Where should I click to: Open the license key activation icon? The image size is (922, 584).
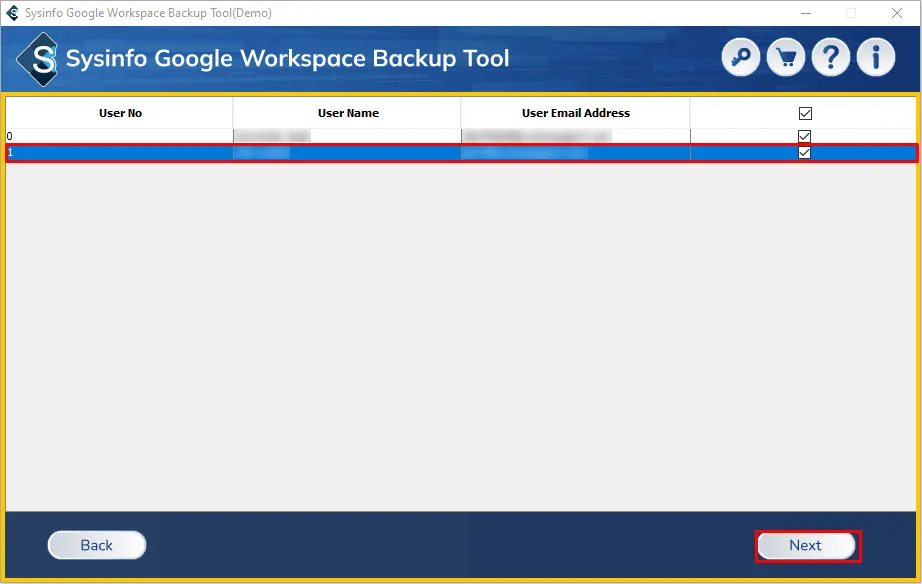[x=740, y=58]
